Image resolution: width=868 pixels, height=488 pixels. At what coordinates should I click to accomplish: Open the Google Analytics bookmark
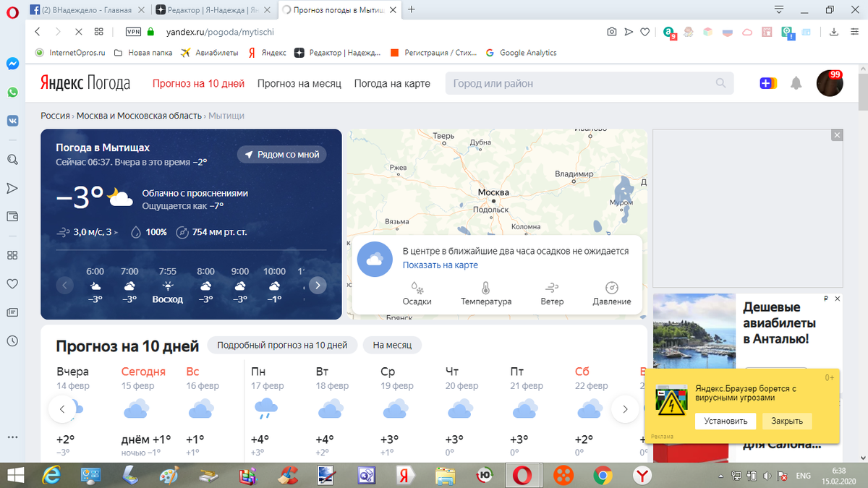[522, 53]
